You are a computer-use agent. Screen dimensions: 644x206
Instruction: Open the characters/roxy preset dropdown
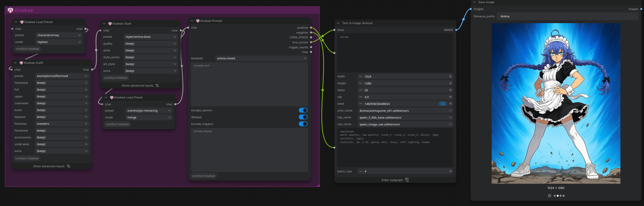59,35
